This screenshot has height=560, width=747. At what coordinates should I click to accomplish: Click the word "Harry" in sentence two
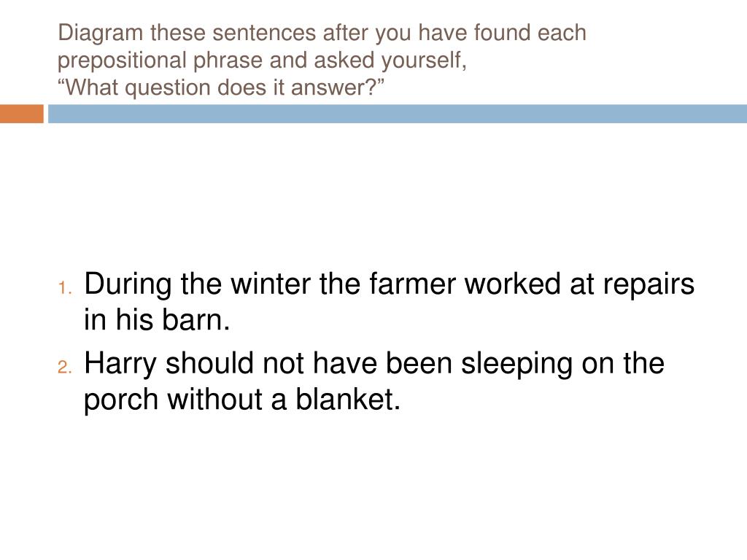pyautogui.click(x=120, y=365)
